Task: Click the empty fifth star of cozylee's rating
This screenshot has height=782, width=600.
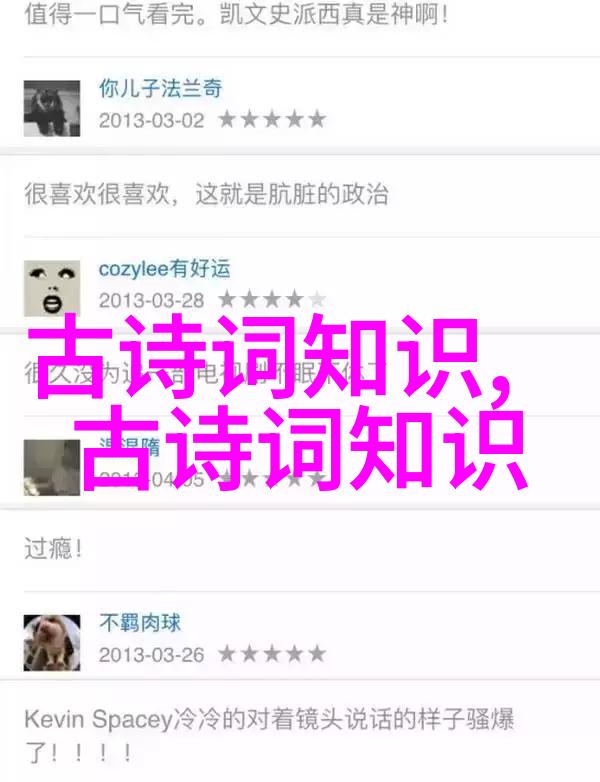Action: [x=317, y=300]
